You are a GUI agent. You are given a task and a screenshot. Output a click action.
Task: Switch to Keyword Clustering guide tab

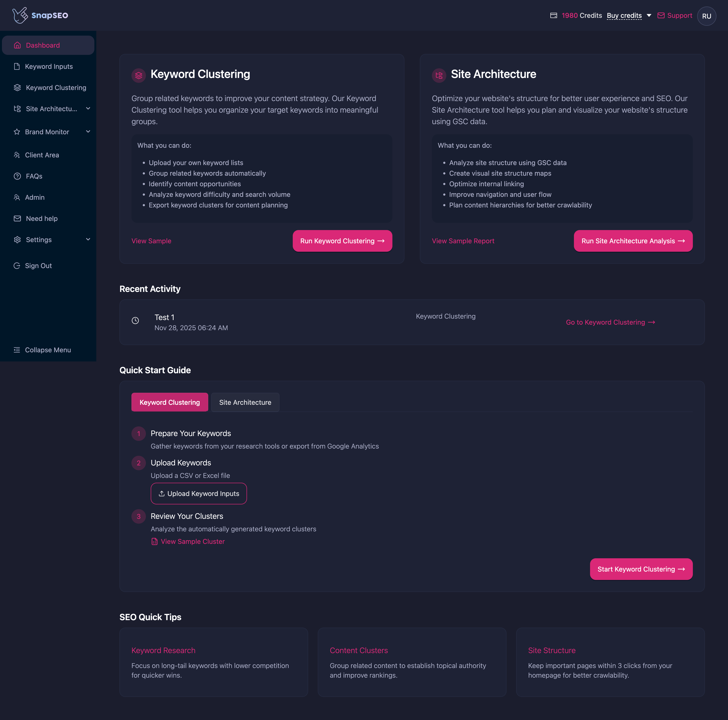pyautogui.click(x=169, y=402)
